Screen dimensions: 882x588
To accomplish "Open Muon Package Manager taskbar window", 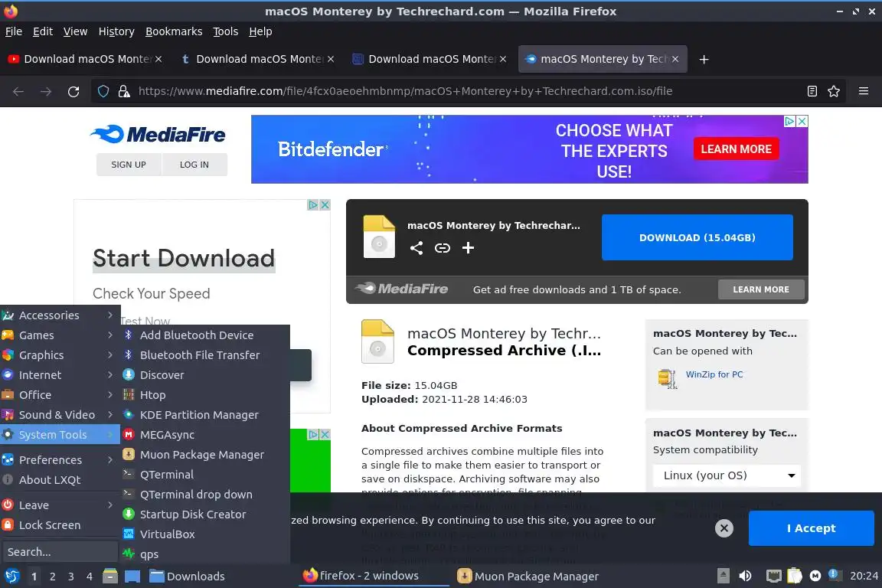I will (528, 577).
